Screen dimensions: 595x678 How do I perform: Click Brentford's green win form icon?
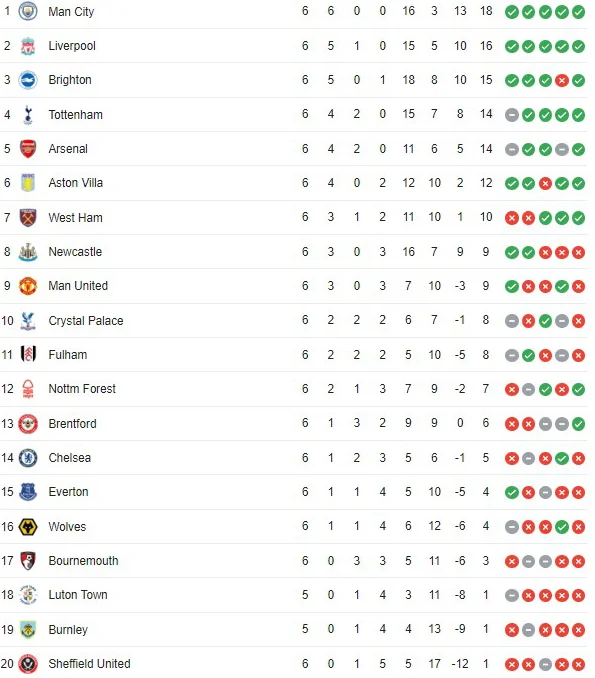pos(578,424)
